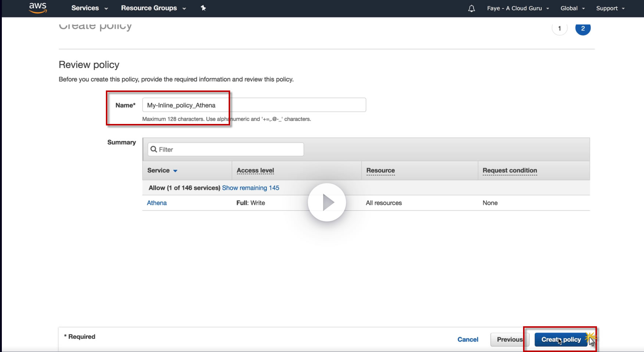This screenshot has width=644, height=352.
Task: Click the Filter search field
Action: [230, 149]
